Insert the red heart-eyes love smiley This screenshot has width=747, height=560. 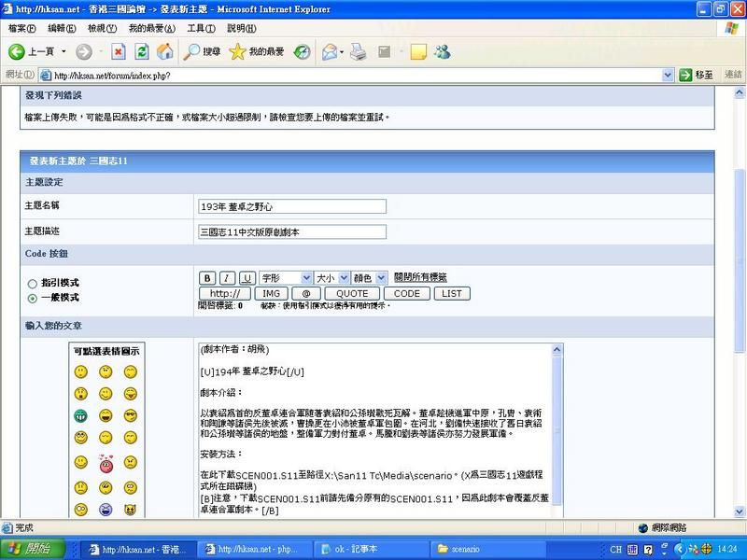(106, 463)
